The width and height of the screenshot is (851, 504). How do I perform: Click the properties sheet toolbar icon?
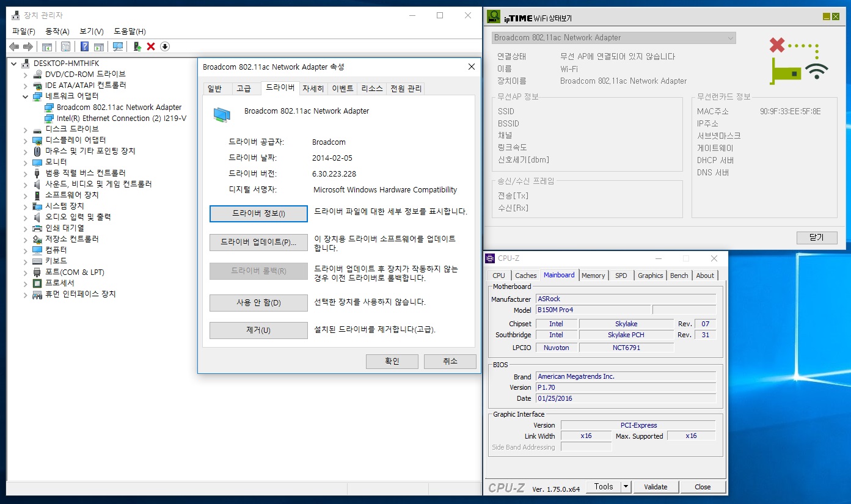[65, 46]
